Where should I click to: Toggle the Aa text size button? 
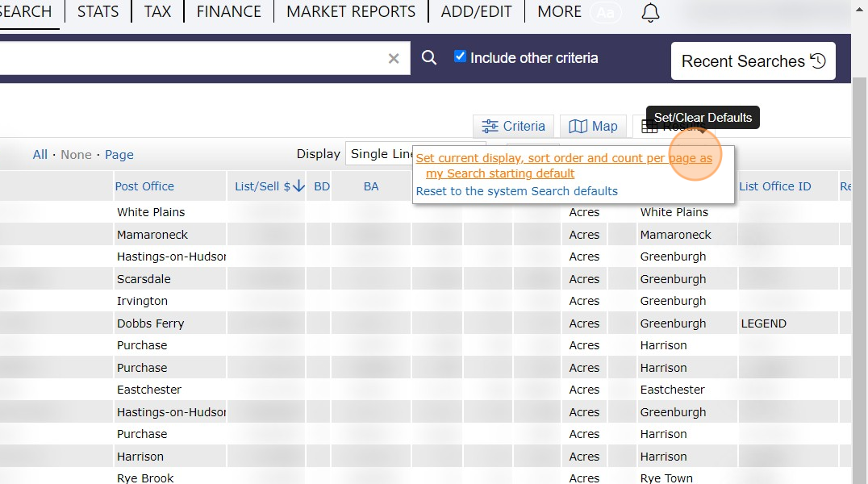click(606, 12)
